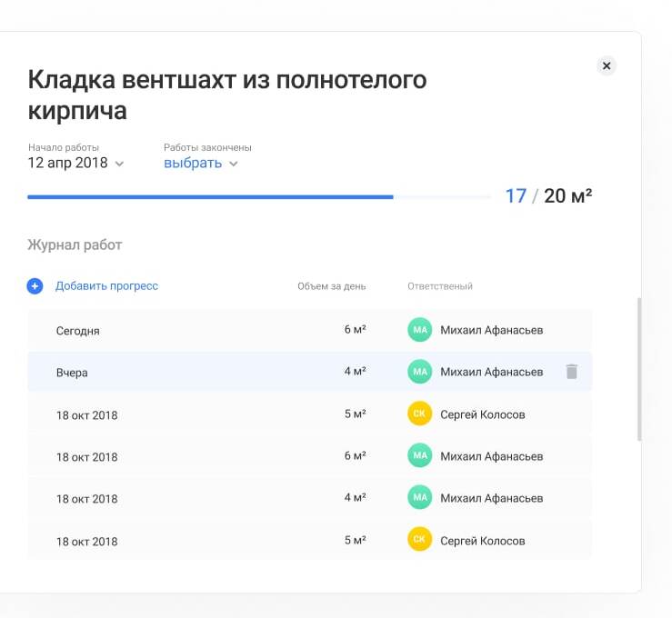Click MA avatar in 18 окт 6 м² row
Image resolution: width=672 pixels, height=618 pixels.
coord(419,456)
